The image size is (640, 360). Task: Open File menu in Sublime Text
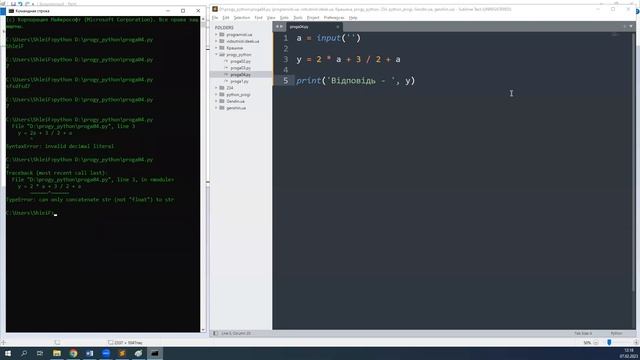(215, 18)
